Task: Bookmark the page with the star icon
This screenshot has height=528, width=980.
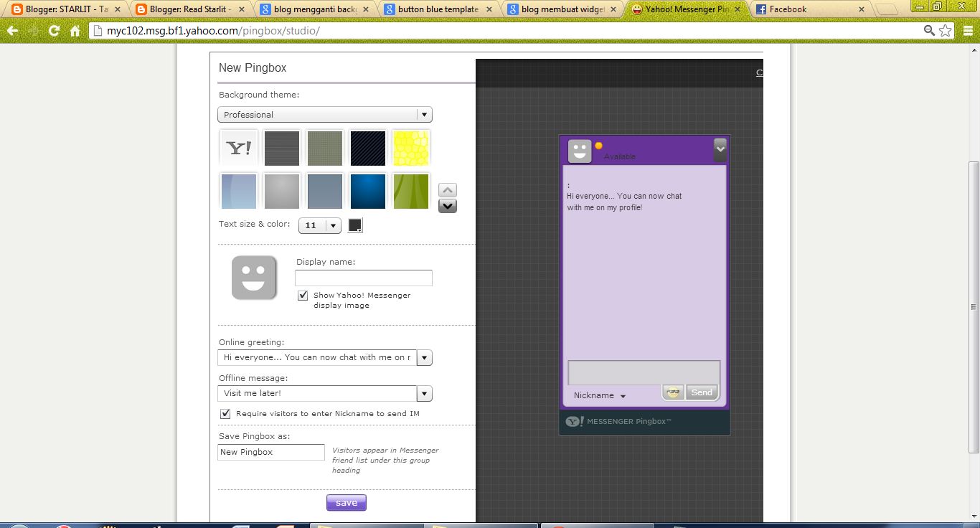Action: (946, 31)
